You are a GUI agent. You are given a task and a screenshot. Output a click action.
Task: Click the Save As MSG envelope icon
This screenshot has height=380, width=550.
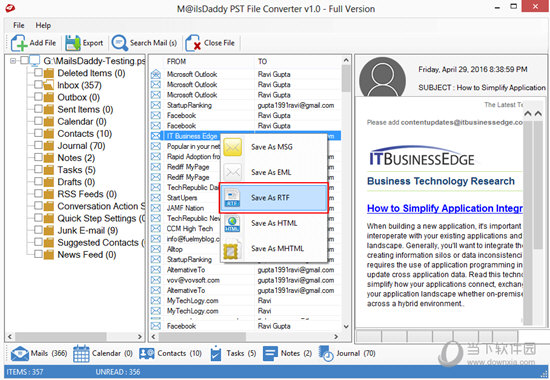[233, 147]
